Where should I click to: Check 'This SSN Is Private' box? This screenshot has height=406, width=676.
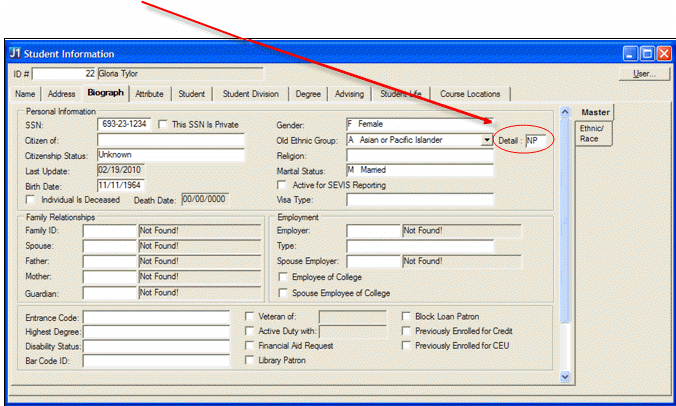coord(163,125)
